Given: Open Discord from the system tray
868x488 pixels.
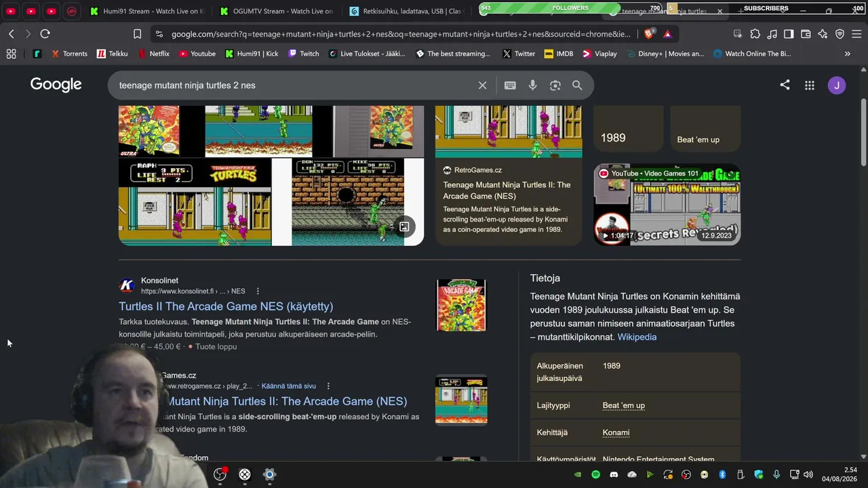Looking at the screenshot, I should (x=614, y=474).
